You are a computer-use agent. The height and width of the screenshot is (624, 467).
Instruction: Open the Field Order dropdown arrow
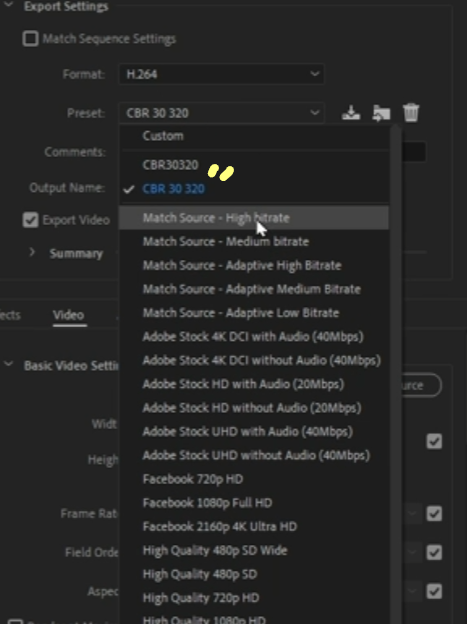(412, 552)
